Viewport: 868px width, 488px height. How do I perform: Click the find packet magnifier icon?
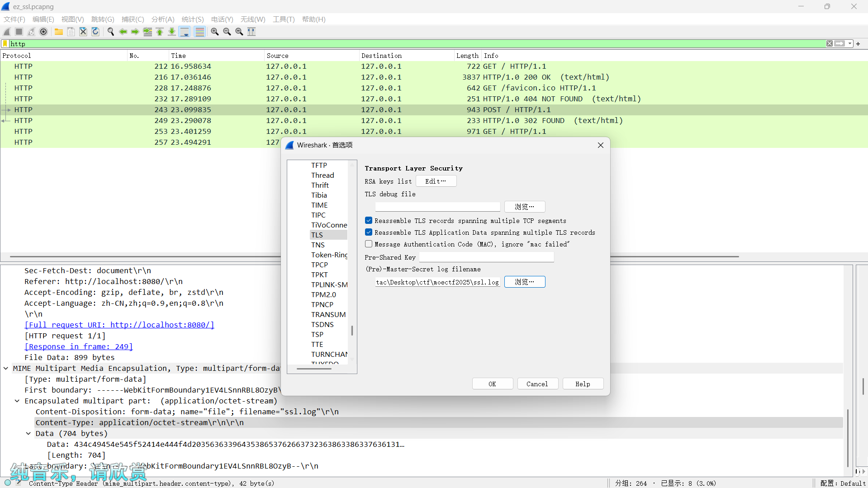(111, 32)
